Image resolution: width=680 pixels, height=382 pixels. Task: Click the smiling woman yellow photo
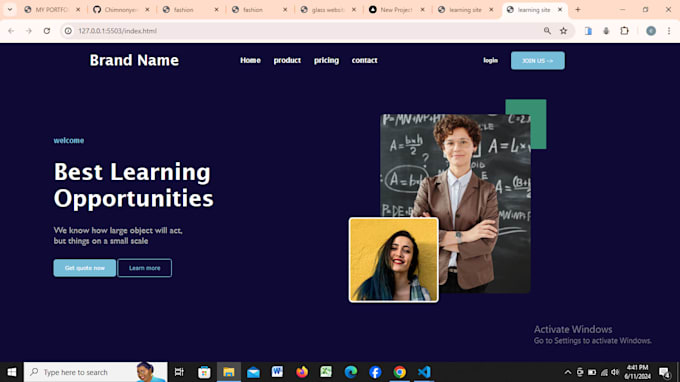393,260
